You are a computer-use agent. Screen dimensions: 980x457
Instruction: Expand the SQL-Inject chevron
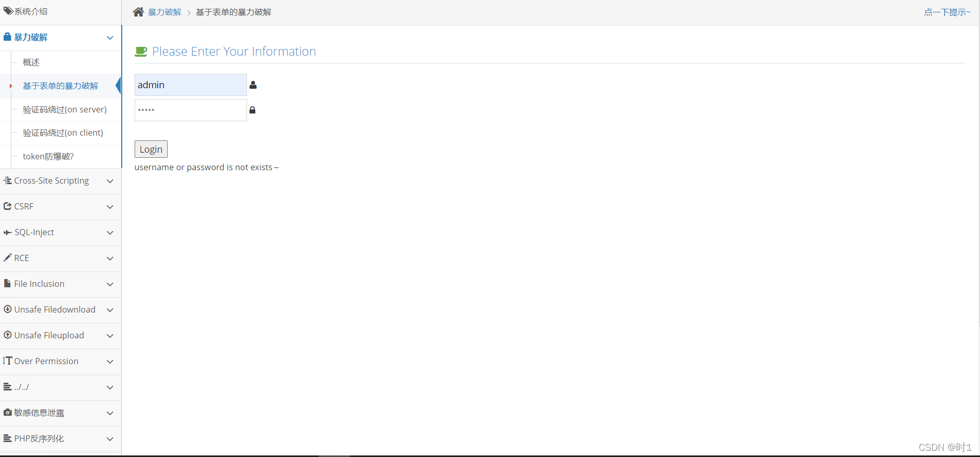point(110,233)
